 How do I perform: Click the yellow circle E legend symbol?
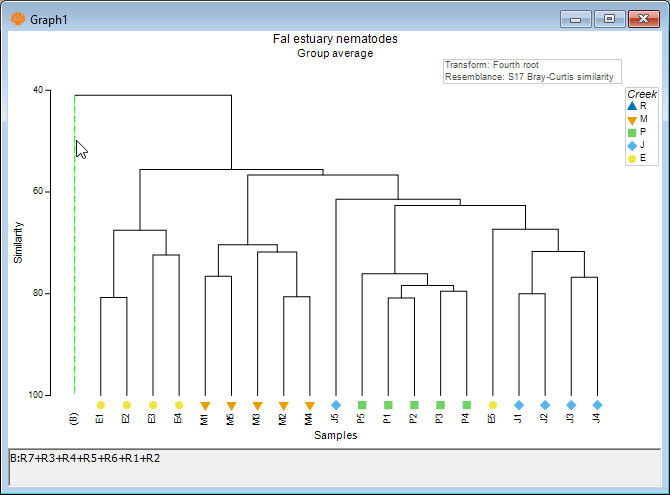(631, 158)
